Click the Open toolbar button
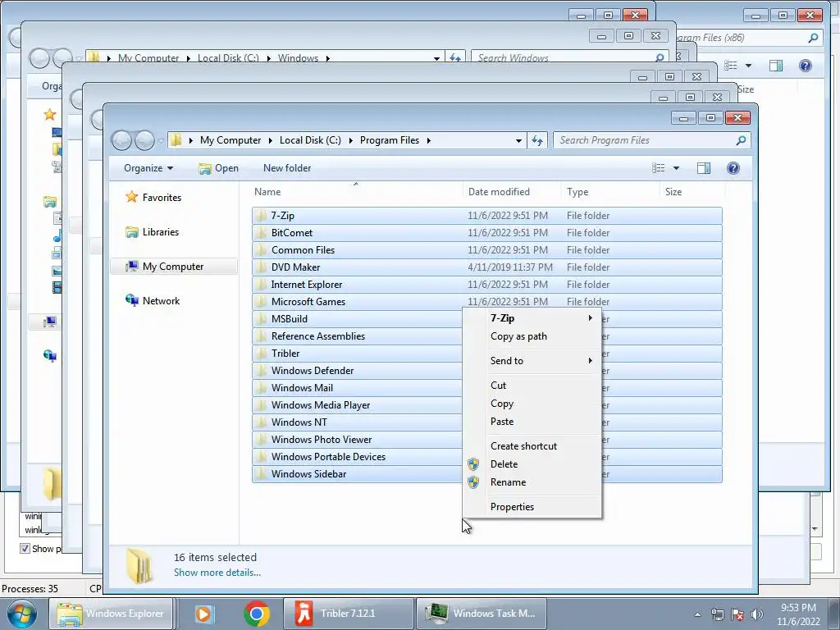Viewport: 840px width, 630px height. (x=218, y=168)
